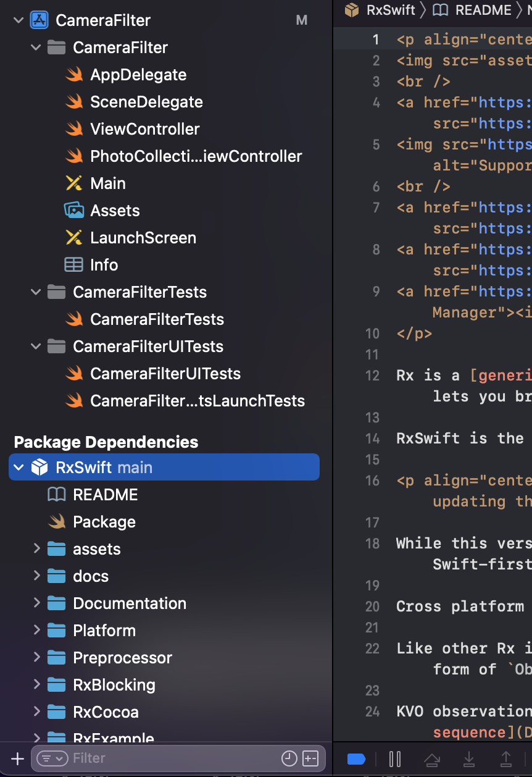The width and height of the screenshot is (532, 777).
Task: Expand the RxBlocking folder
Action: click(36, 684)
